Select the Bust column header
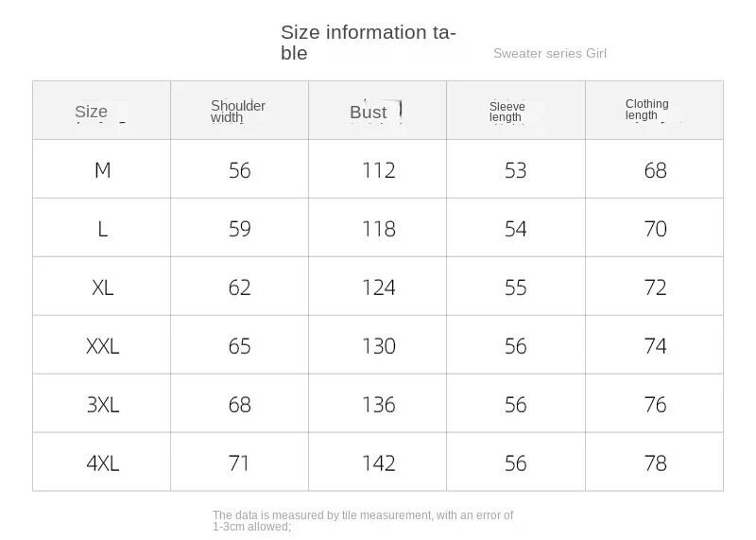The height and width of the screenshot is (540, 756). pos(369,113)
